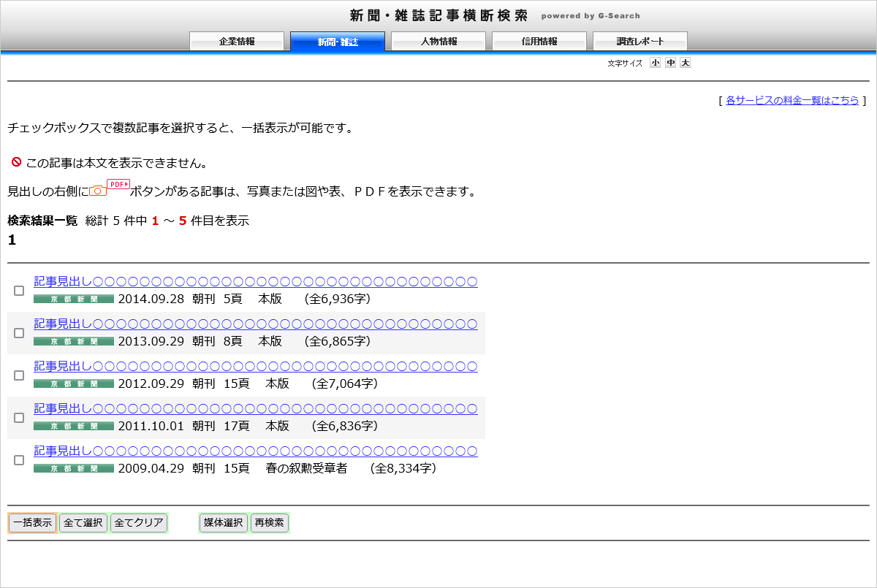The width and height of the screenshot is (877, 588).
Task: Click the 再検索 button
Action: [270, 523]
